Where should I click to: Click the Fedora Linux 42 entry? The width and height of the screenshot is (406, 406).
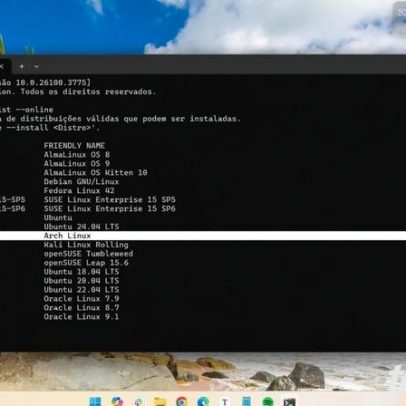79,191
